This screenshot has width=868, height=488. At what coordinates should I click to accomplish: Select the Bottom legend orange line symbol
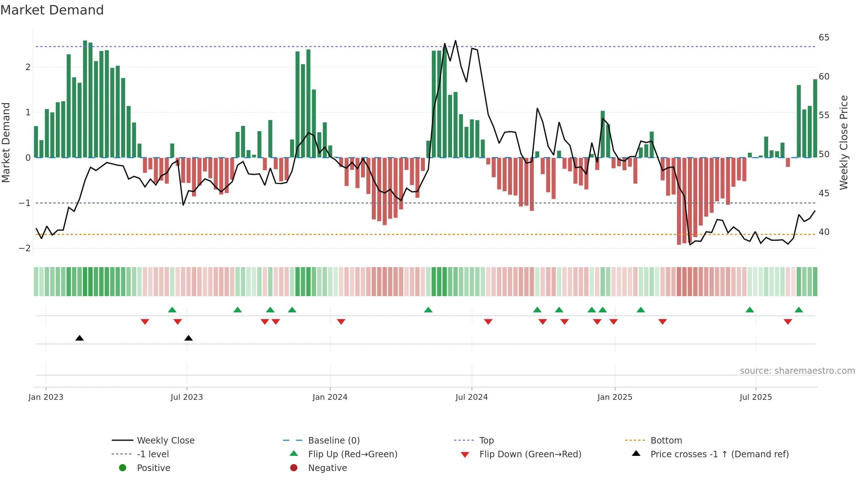pos(635,440)
